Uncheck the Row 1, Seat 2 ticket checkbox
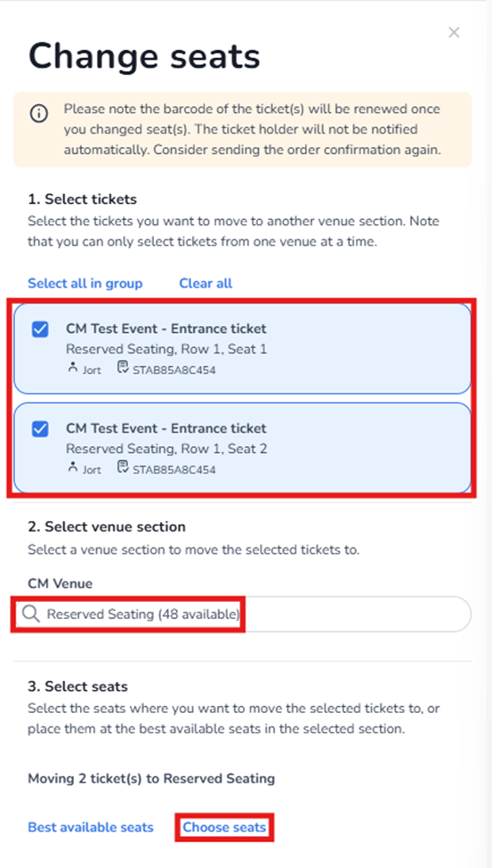 click(40, 429)
